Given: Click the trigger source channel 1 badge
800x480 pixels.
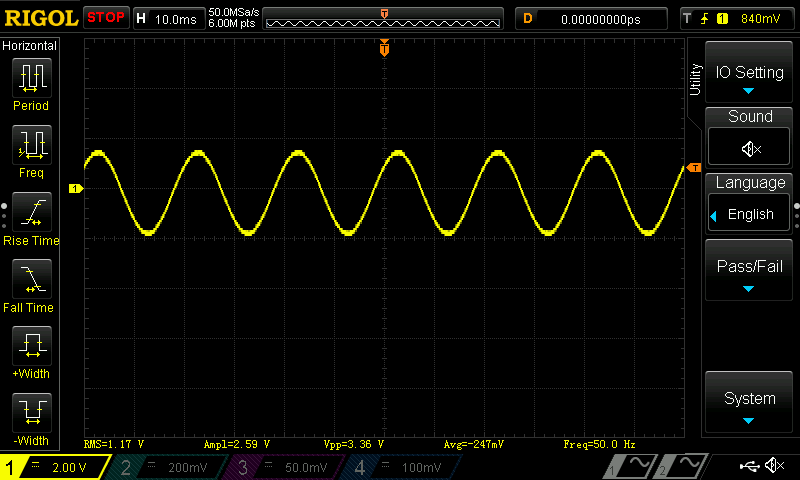Looking at the screenshot, I should tap(722, 19).
